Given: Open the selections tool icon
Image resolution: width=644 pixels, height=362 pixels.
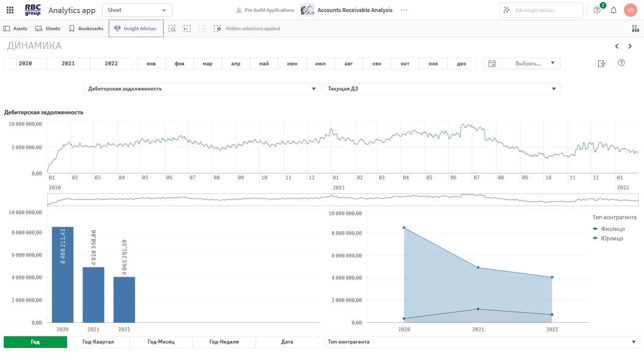Looking at the screenshot, I should pos(635,29).
